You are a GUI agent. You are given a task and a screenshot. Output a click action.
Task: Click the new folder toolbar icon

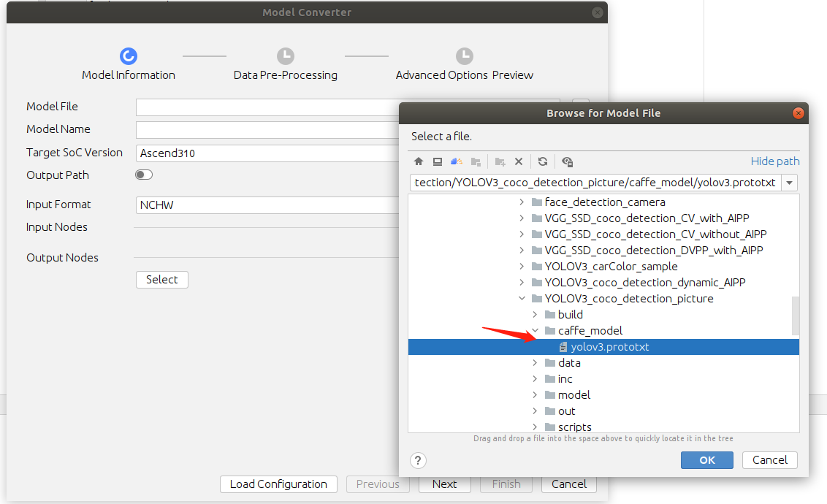tap(500, 161)
